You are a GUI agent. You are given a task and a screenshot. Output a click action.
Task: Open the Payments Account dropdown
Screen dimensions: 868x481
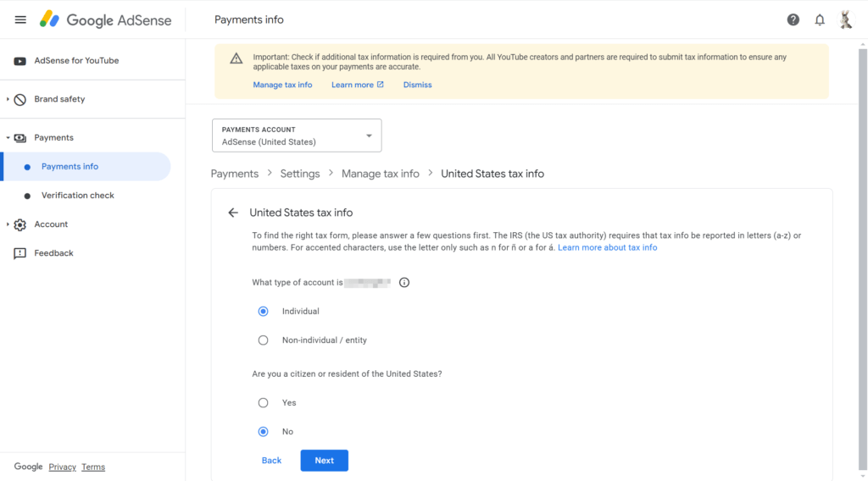point(297,135)
